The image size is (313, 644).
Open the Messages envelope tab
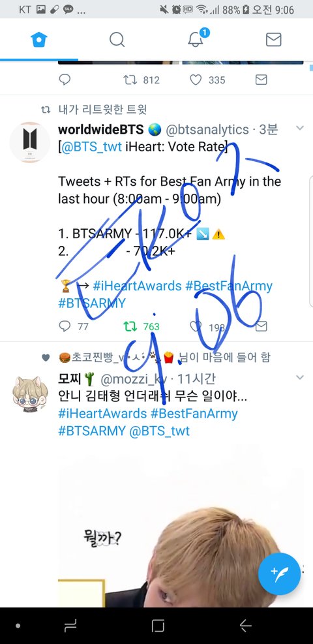(x=273, y=40)
